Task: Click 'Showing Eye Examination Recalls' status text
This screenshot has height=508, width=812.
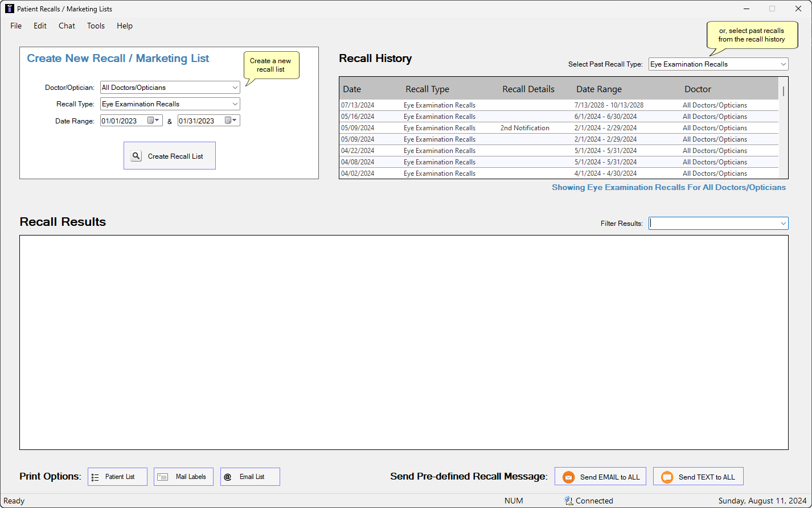Action: click(669, 187)
